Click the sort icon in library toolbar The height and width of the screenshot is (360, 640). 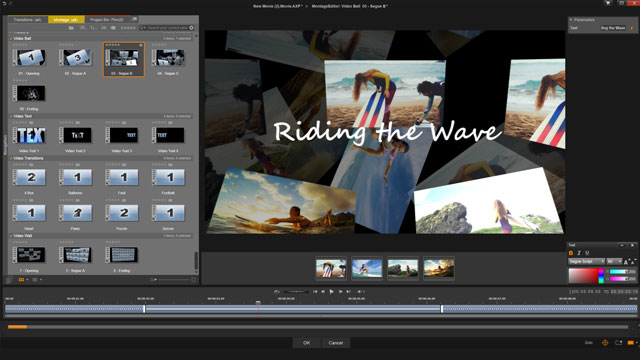(93, 28)
